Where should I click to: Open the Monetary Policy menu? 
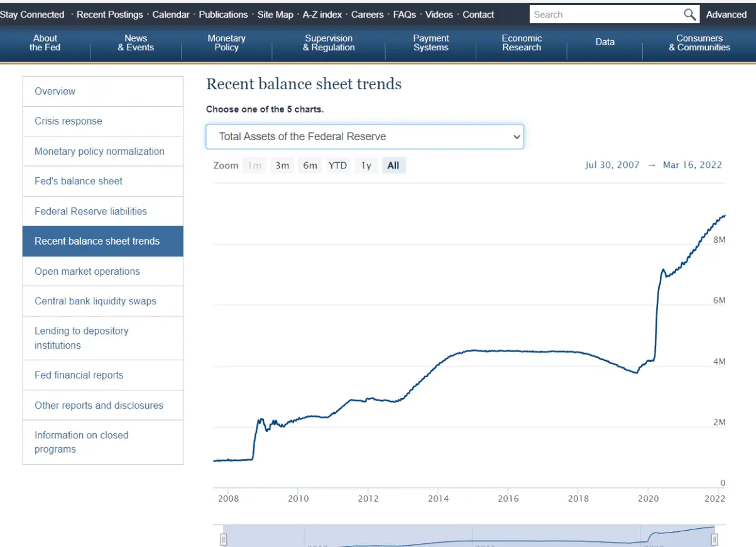click(226, 43)
